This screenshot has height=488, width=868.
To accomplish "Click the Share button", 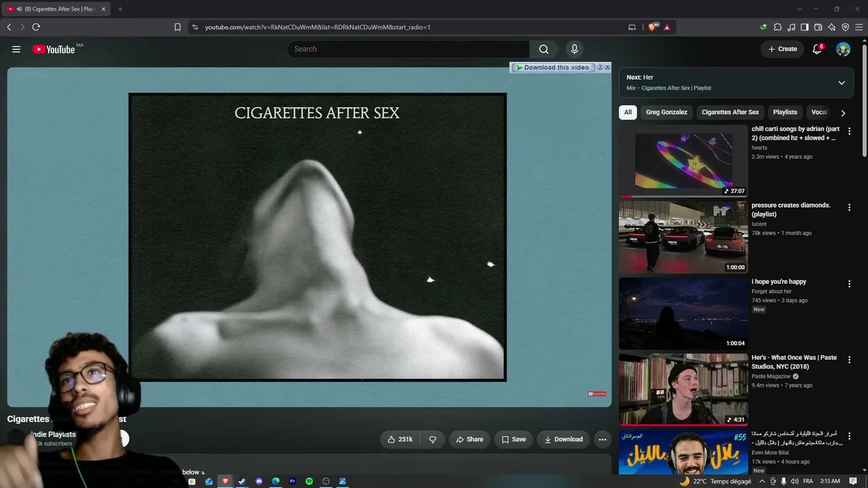I will [x=469, y=439].
